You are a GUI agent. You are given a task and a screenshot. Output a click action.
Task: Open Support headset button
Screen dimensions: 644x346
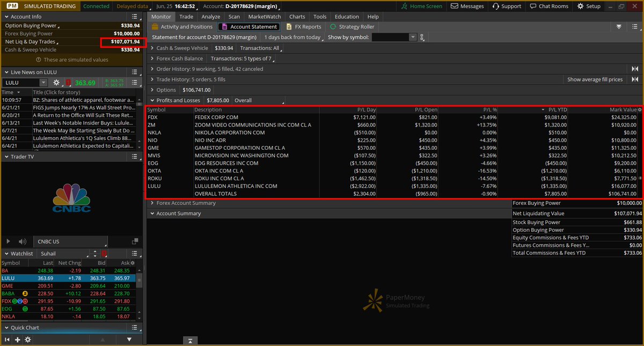click(x=506, y=6)
